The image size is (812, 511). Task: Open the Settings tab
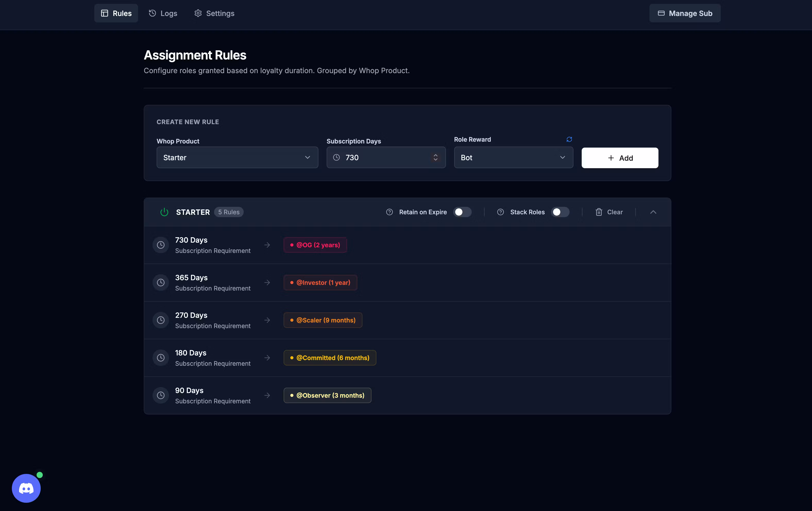[214, 13]
